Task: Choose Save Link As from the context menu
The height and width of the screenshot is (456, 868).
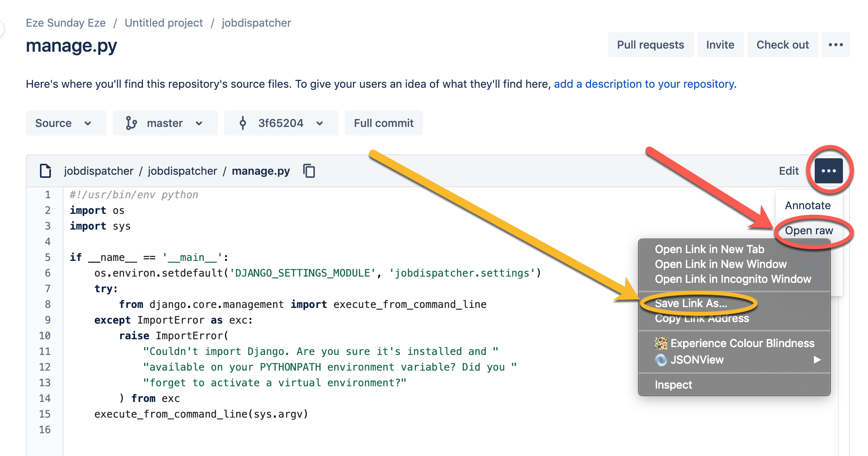Action: [691, 303]
